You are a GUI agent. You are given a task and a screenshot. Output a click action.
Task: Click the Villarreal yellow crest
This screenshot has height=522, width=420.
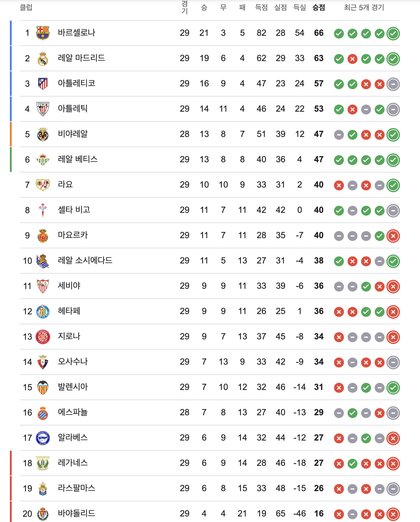(x=43, y=134)
